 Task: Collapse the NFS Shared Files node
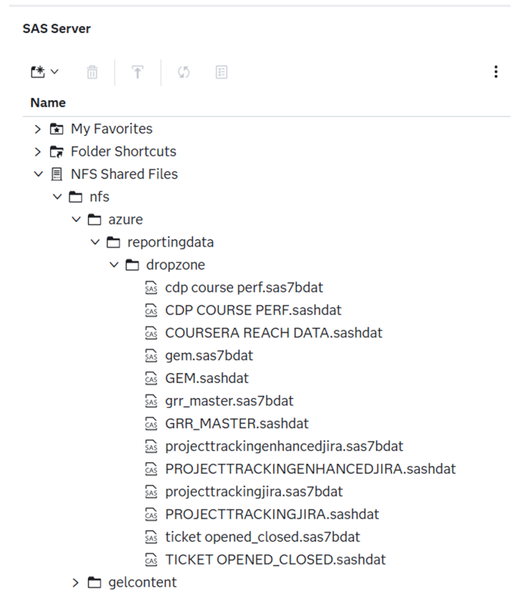click(38, 174)
